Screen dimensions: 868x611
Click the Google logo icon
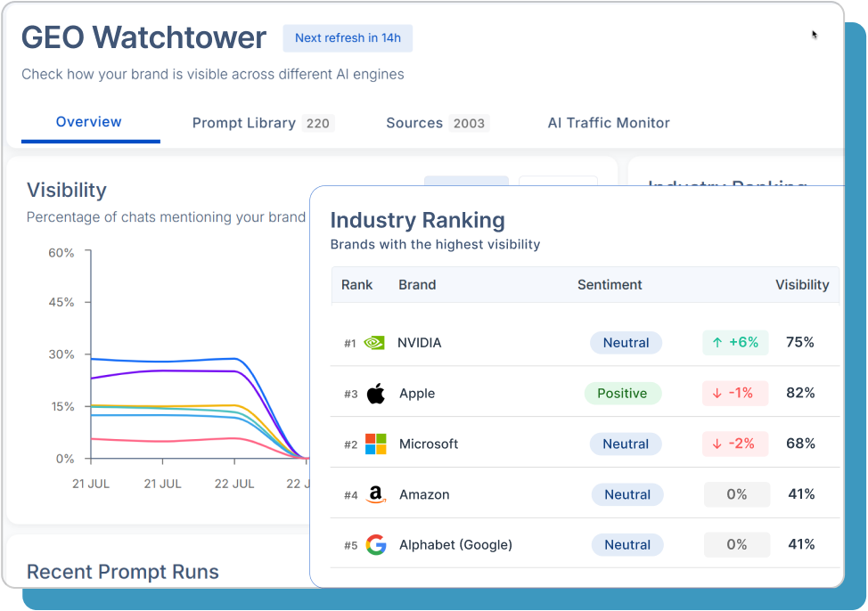pyautogui.click(x=376, y=544)
